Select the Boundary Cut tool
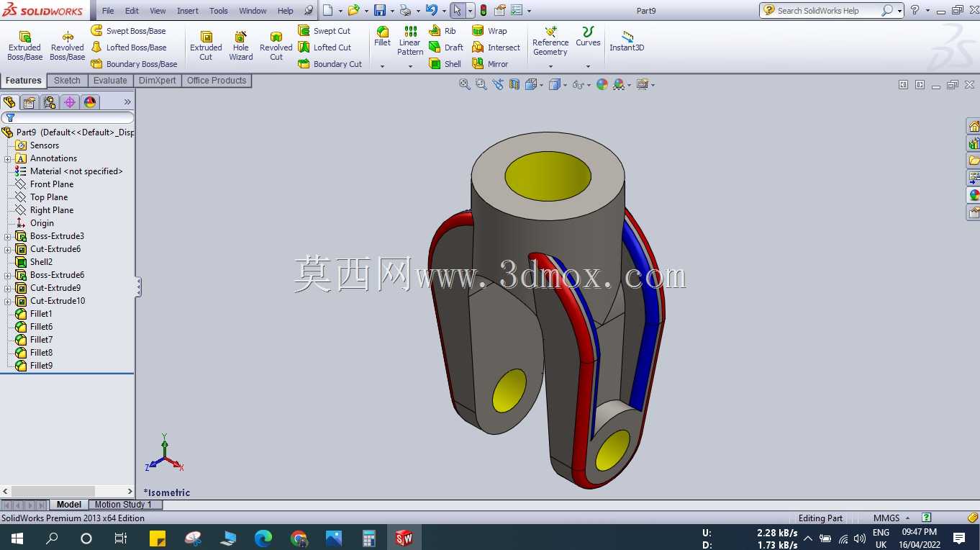The width and height of the screenshot is (980, 550). 330,64
